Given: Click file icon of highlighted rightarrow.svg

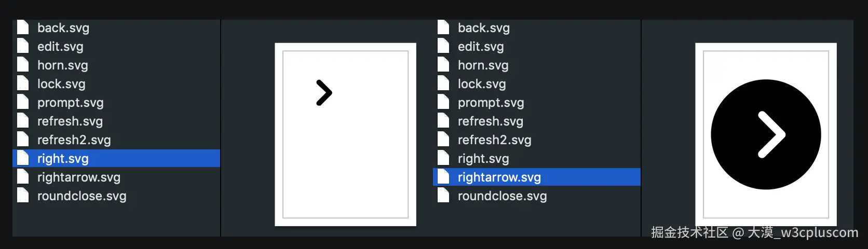Looking at the screenshot, I should click(x=443, y=177).
